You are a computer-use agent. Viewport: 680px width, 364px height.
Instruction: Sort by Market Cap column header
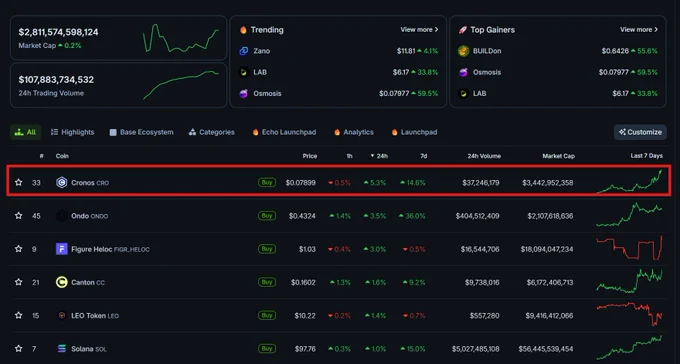click(559, 156)
